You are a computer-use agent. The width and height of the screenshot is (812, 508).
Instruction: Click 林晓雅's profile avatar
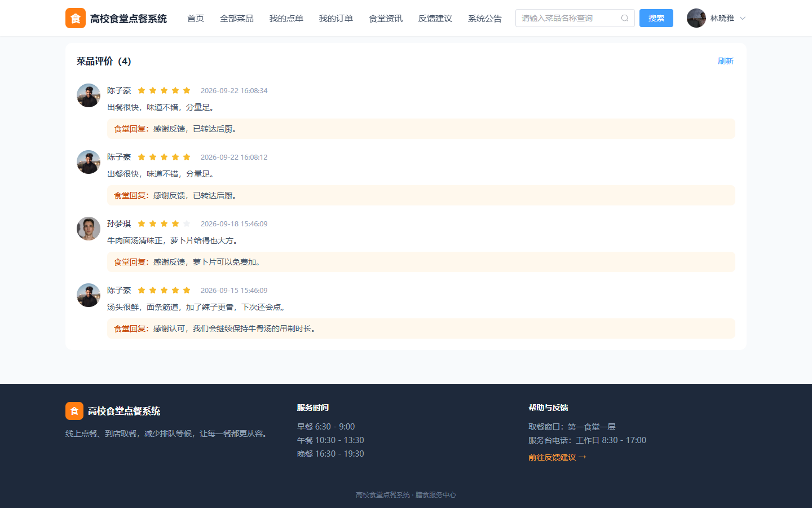(696, 18)
